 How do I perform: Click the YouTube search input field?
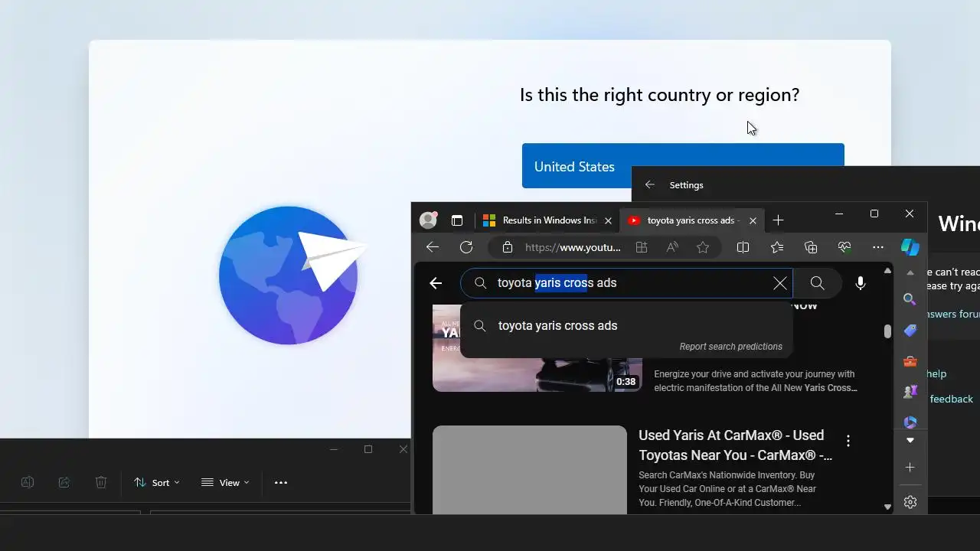tap(626, 283)
